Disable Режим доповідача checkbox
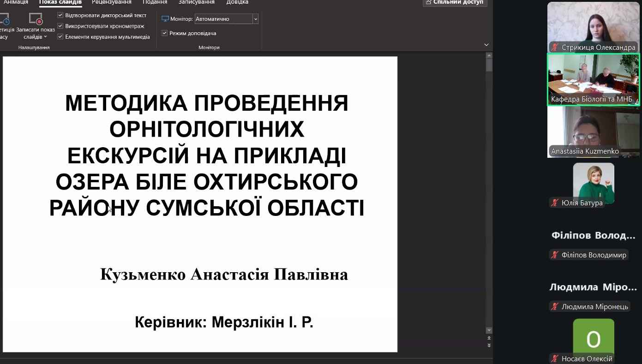This screenshot has width=642, height=364. click(165, 33)
